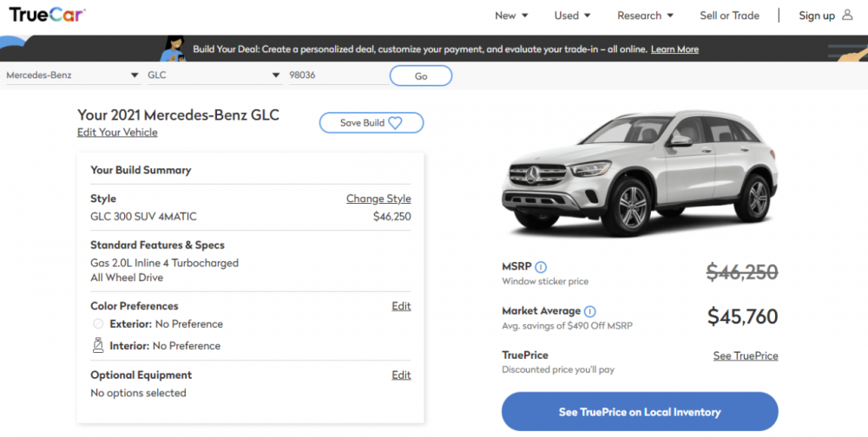Click the Sign up person icon

[x=848, y=15]
